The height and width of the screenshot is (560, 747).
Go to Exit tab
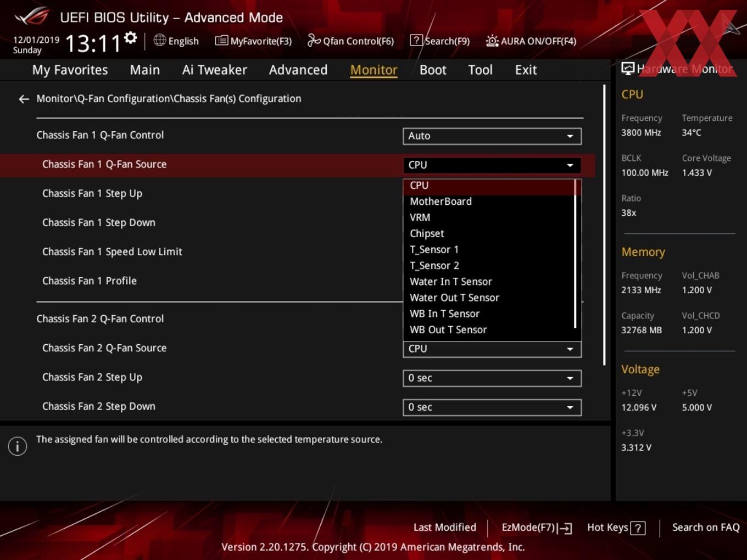pyautogui.click(x=526, y=70)
